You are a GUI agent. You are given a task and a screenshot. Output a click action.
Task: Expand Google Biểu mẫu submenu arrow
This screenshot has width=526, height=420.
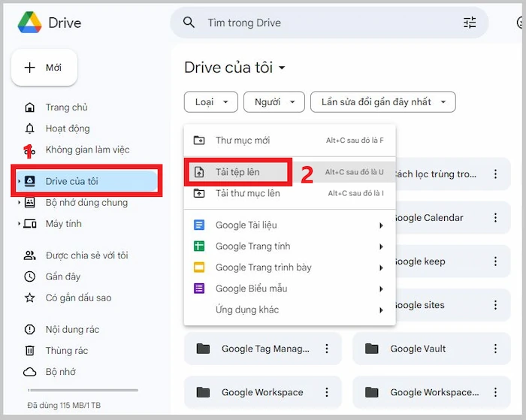[381, 289]
